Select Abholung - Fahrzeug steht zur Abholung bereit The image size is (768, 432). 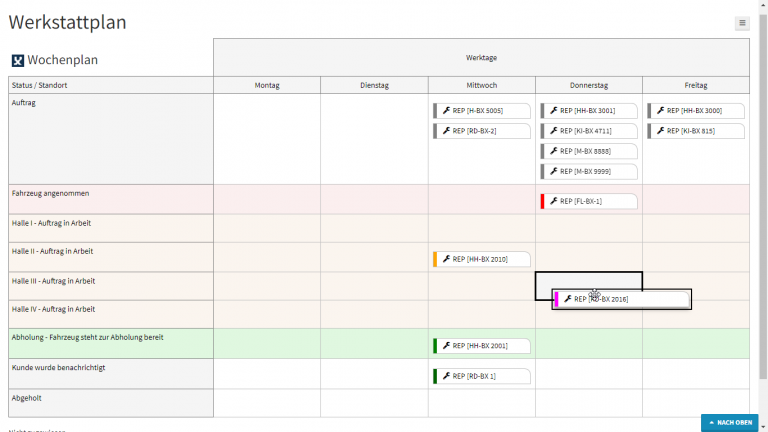(x=88, y=337)
